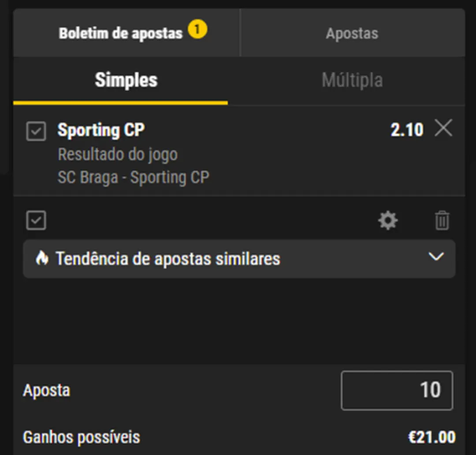Click the chevron arrow on the trends bar
The image size is (476, 455).
[x=436, y=257]
